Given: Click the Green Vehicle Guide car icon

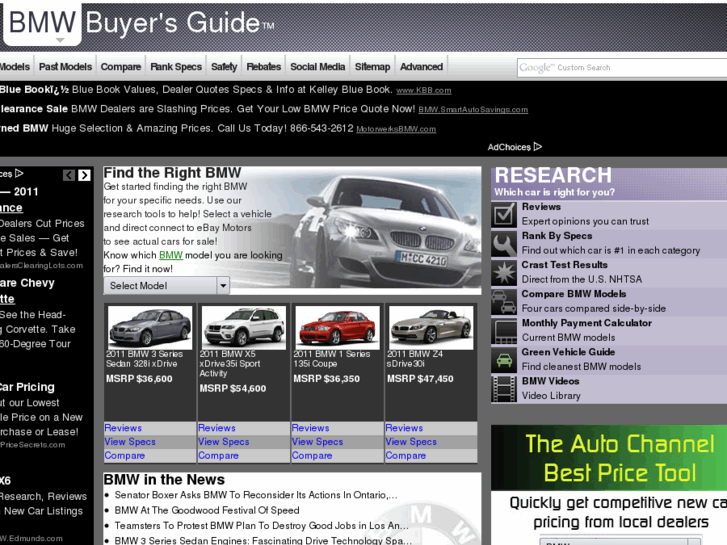Looking at the screenshot, I should [504, 360].
